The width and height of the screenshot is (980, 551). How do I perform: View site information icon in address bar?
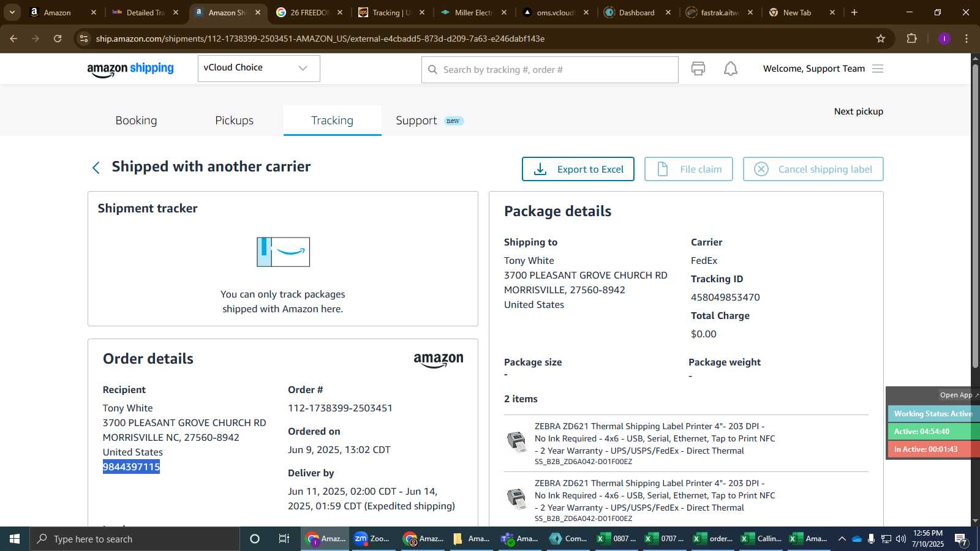coord(84,39)
